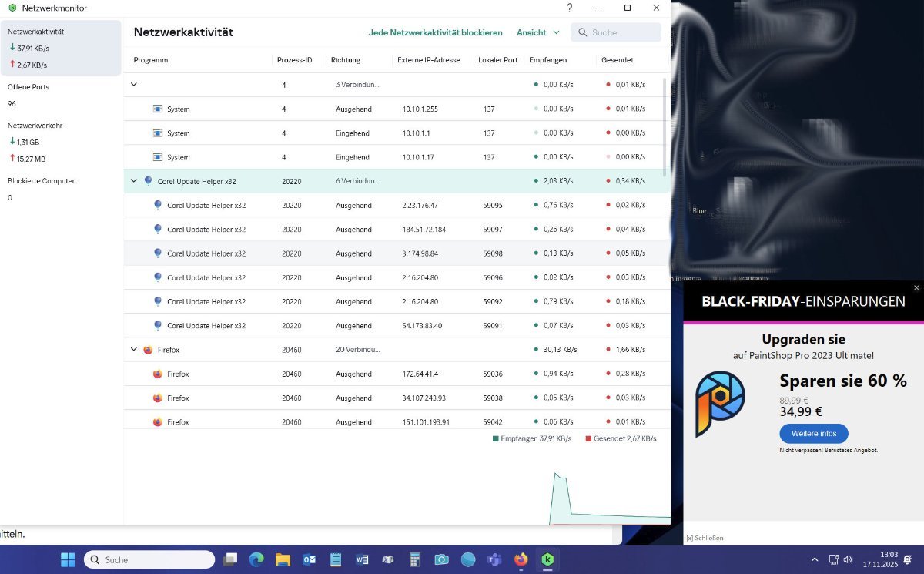Open Word from the taskbar
924x574 pixels.
pyautogui.click(x=362, y=559)
